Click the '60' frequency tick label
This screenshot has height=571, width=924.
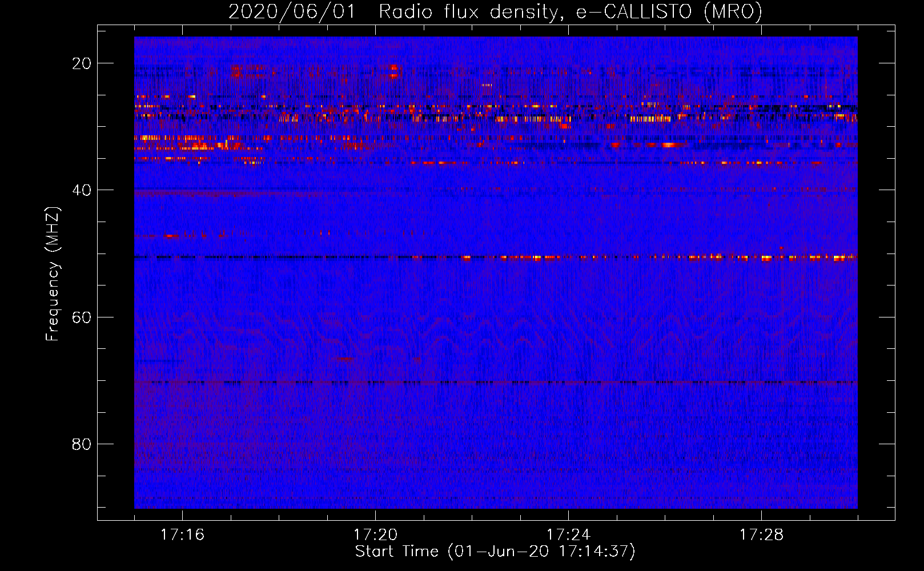coord(82,317)
